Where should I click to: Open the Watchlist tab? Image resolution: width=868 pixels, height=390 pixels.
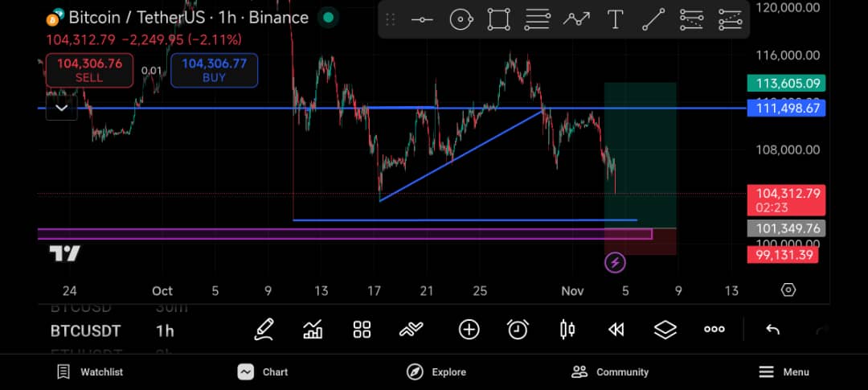coord(90,372)
